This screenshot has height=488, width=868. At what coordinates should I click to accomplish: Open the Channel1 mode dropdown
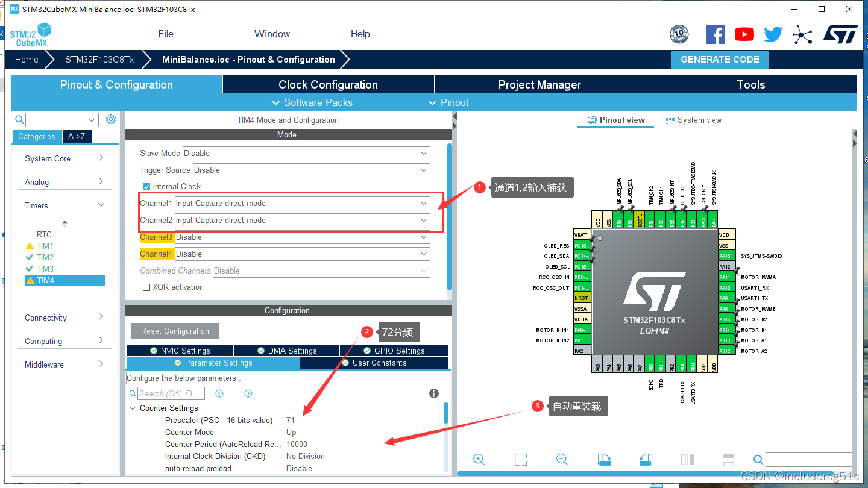pyautogui.click(x=302, y=203)
